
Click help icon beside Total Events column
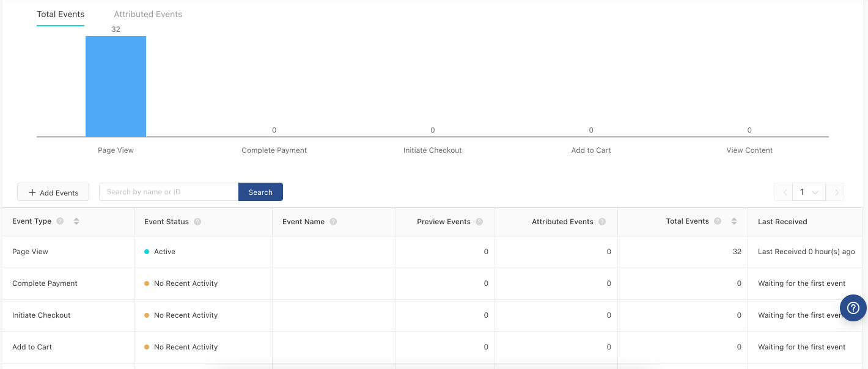pyautogui.click(x=718, y=221)
